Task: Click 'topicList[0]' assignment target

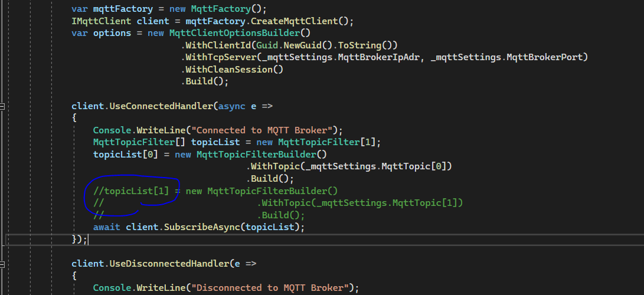Action: tap(126, 154)
